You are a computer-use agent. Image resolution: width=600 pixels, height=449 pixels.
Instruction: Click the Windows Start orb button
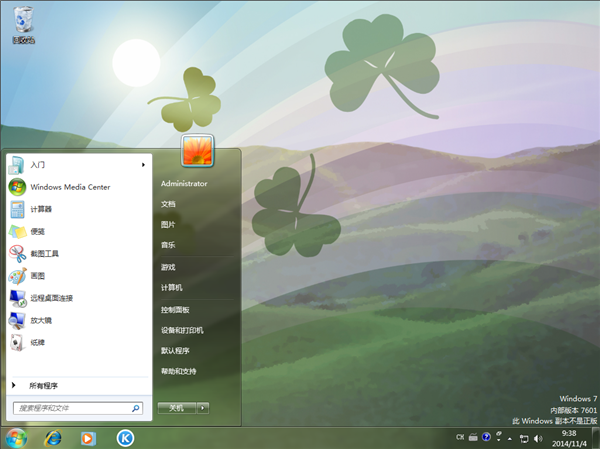click(x=16, y=437)
